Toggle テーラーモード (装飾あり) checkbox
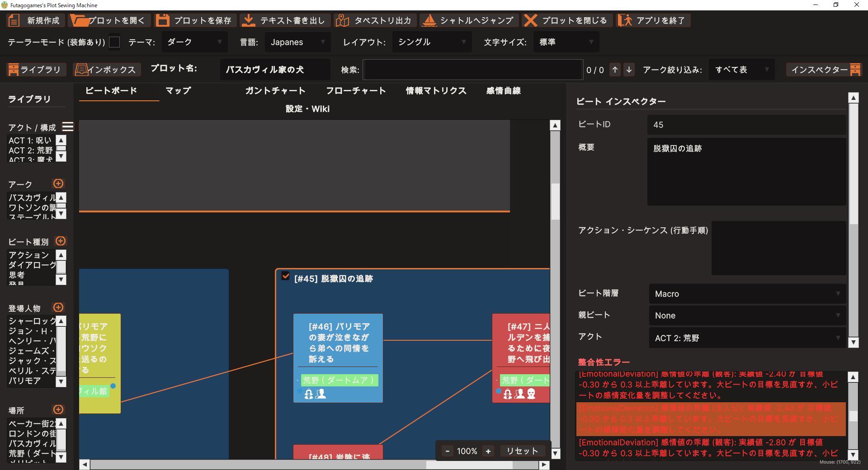 point(115,42)
